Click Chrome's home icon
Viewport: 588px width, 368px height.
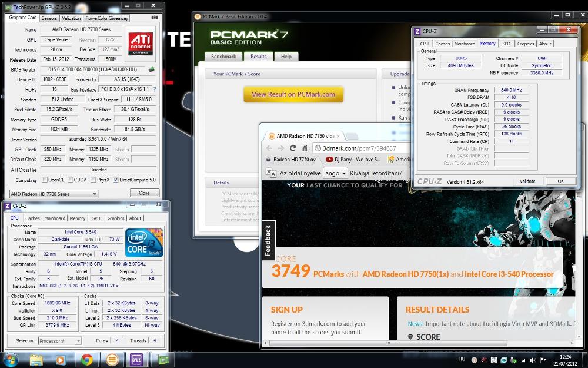coord(305,148)
